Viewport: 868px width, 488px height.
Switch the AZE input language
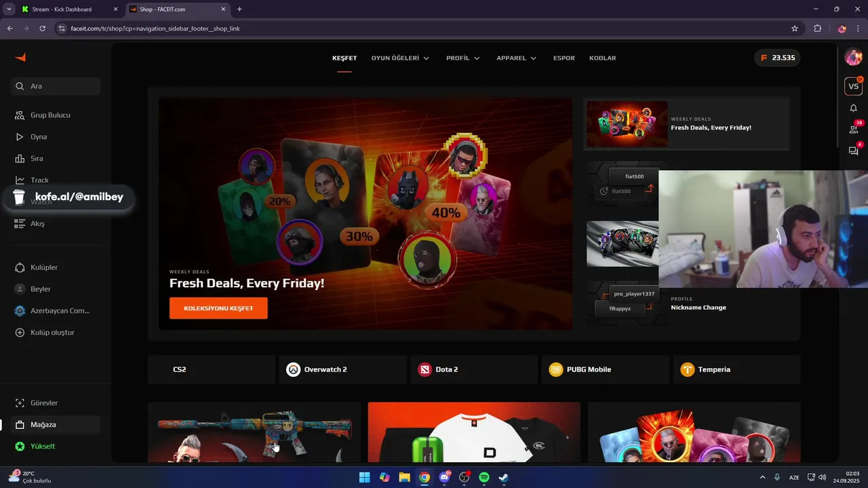pyautogui.click(x=794, y=477)
